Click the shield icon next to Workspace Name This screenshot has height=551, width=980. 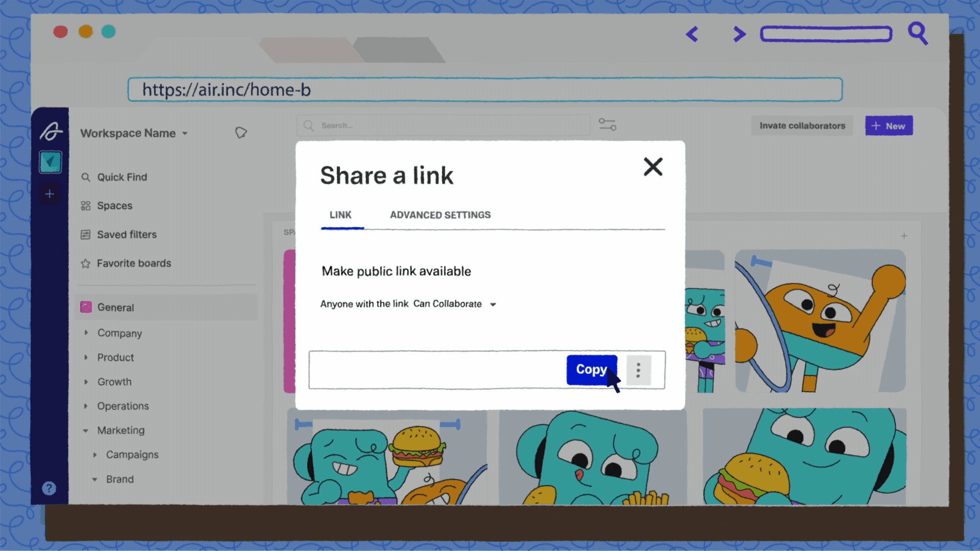coord(241,133)
